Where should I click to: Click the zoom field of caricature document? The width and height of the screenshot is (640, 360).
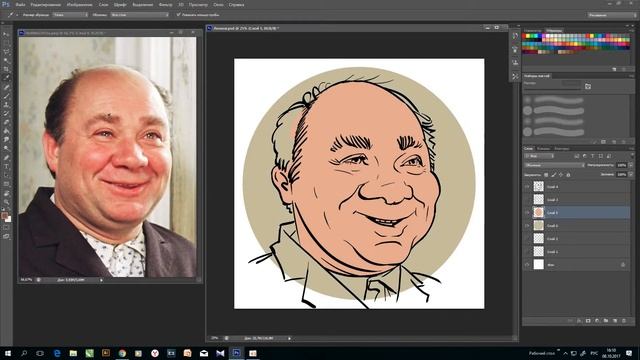[x=214, y=338]
